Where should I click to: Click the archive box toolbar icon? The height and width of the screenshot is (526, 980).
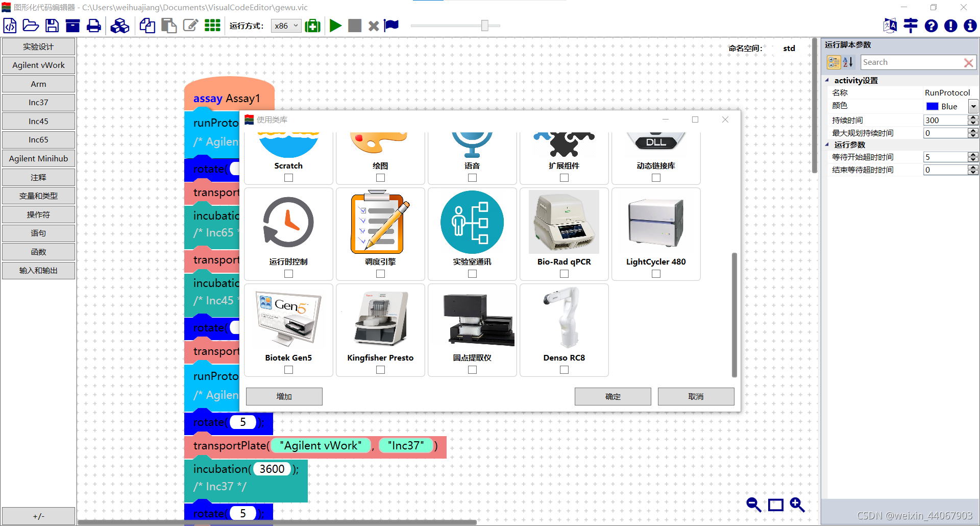coord(72,26)
